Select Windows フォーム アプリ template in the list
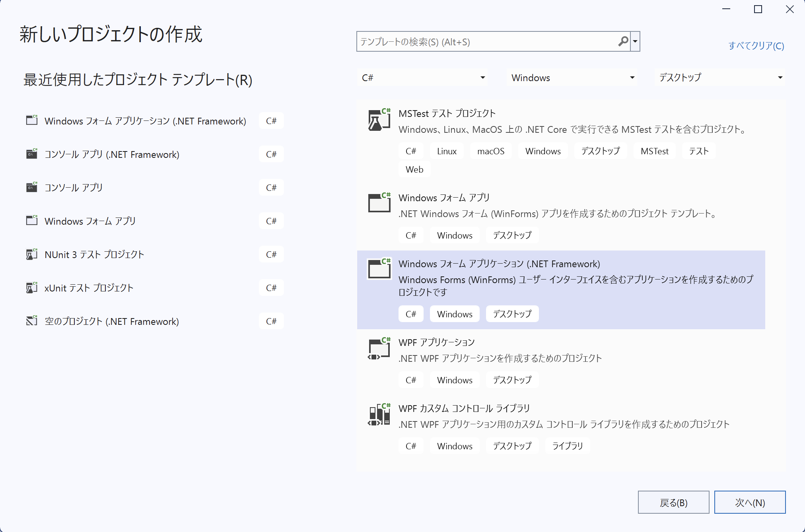 tap(561, 217)
